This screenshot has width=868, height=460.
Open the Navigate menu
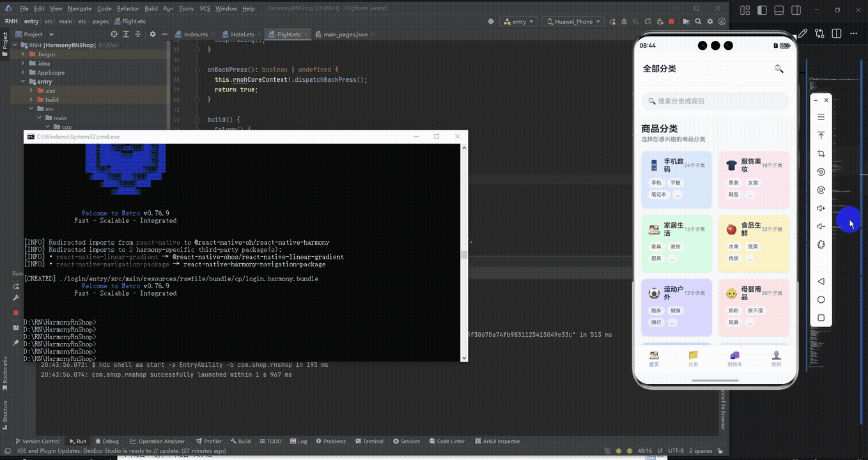(x=79, y=8)
